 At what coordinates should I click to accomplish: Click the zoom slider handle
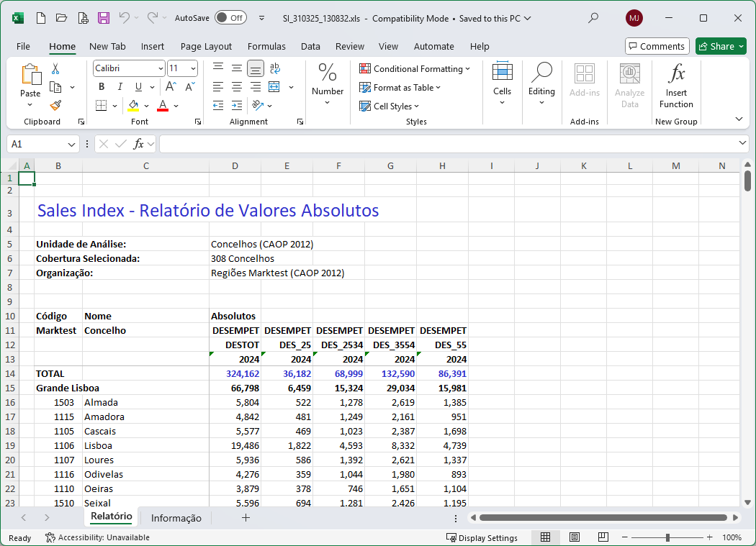[x=667, y=537]
